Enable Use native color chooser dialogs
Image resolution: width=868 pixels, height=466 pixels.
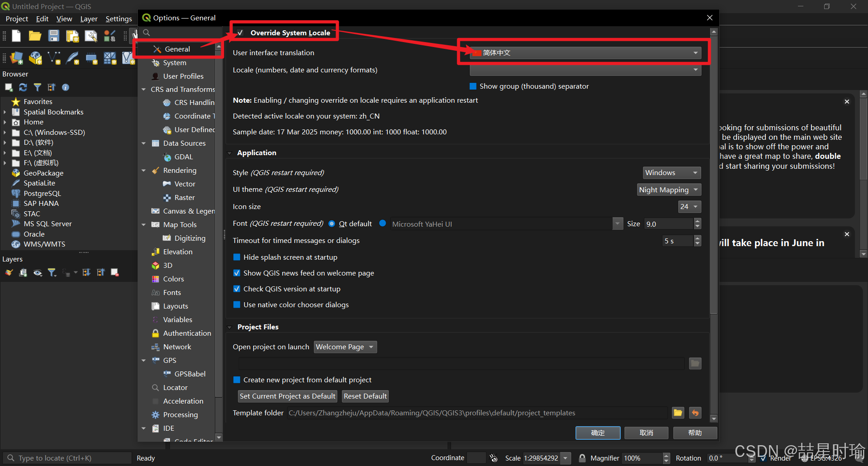(236, 304)
